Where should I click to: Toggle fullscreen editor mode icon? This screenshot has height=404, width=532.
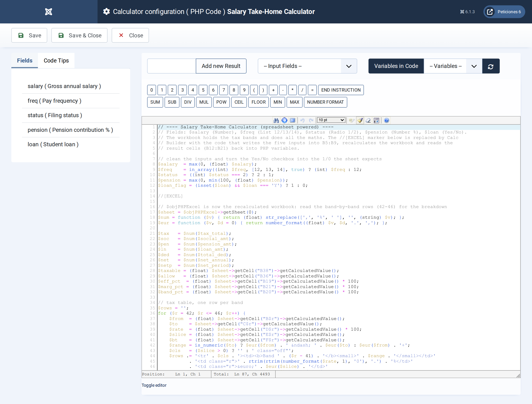coord(292,120)
